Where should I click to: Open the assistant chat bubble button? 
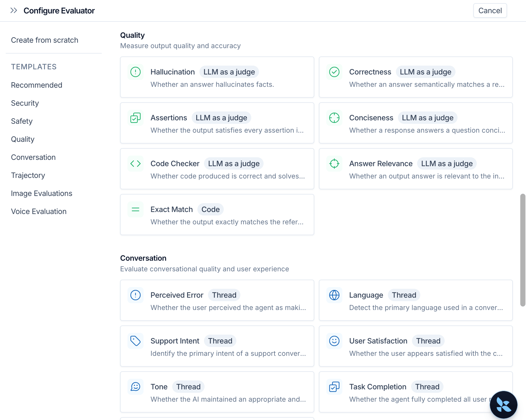(x=503, y=405)
